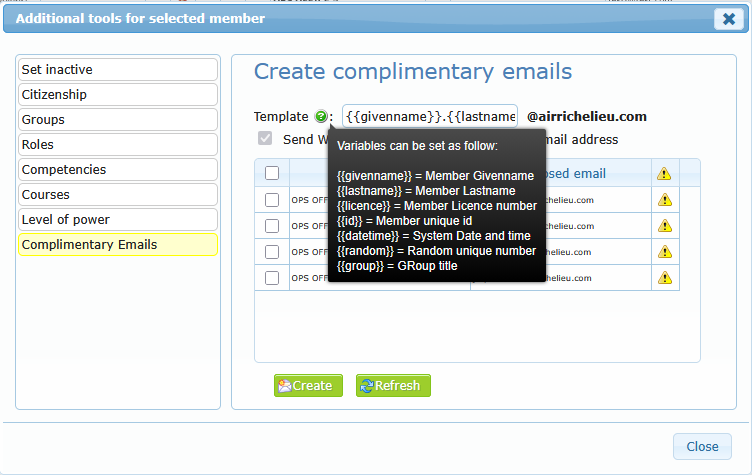
Task: Toggle the select-all checkbox in table header
Action: point(272,174)
